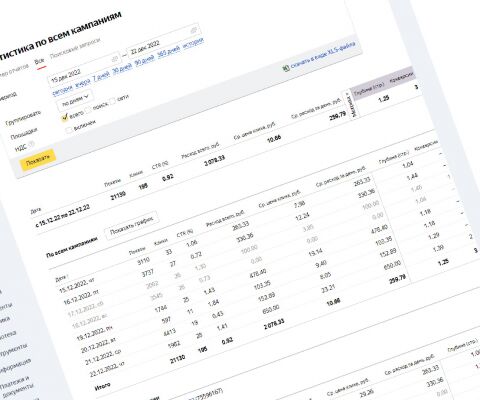Select the 19.12.2022, пн row date
Viewport: 480px width, 400px height.
click(95, 334)
